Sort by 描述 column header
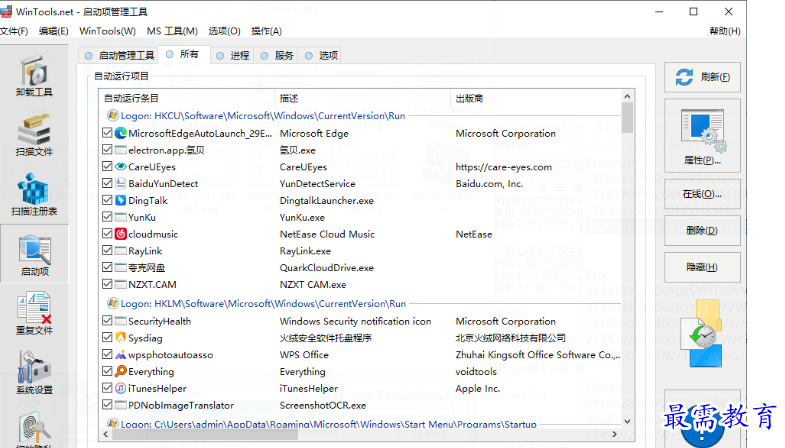 [x=362, y=98]
